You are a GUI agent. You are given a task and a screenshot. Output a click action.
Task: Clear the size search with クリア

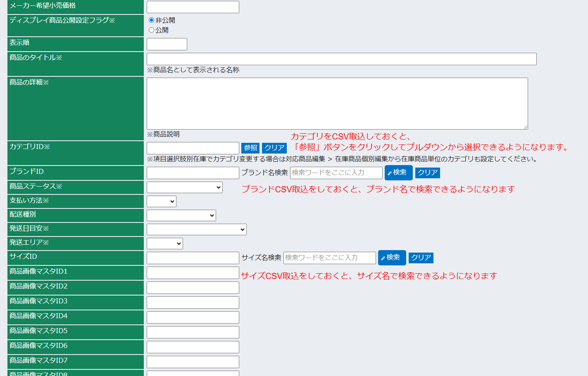point(421,258)
